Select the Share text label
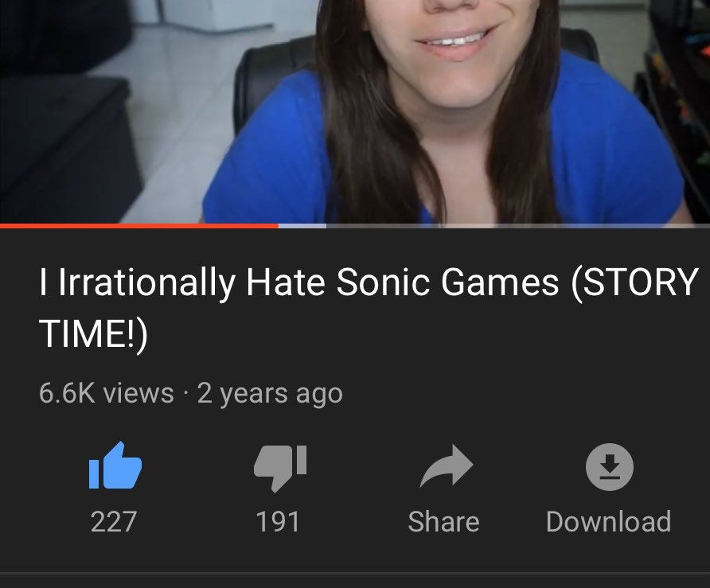The width and height of the screenshot is (710, 588). [x=443, y=521]
